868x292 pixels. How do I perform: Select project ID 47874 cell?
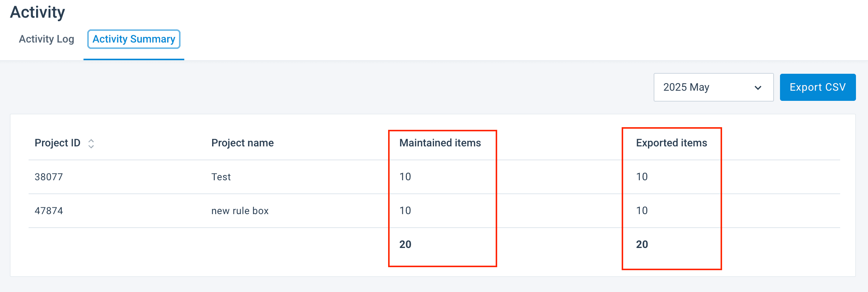(x=49, y=211)
